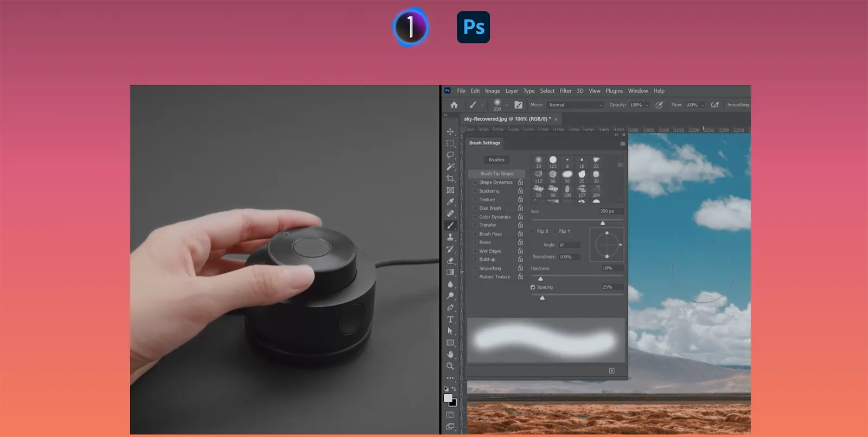
Task: Select the Magic Wand tool
Action: 450,167
